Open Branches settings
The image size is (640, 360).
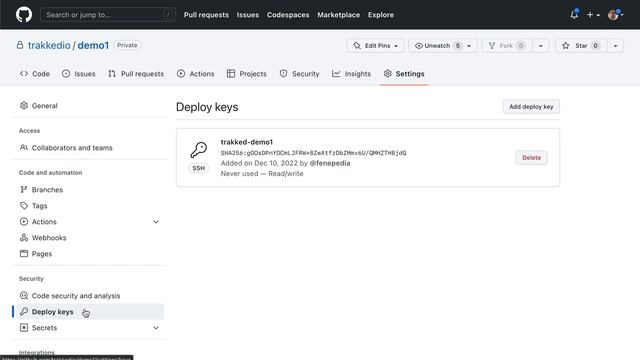pos(90,190)
